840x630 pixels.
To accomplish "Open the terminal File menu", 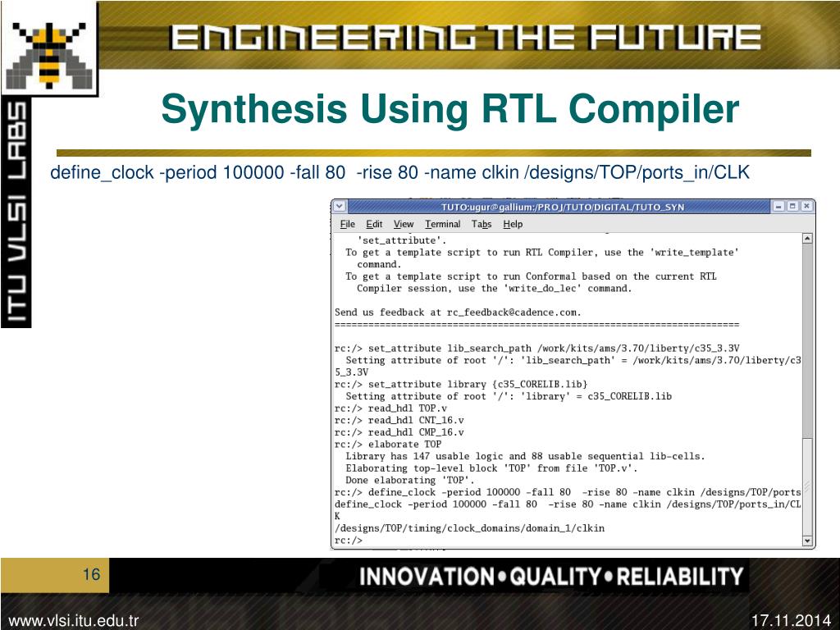I will (347, 224).
